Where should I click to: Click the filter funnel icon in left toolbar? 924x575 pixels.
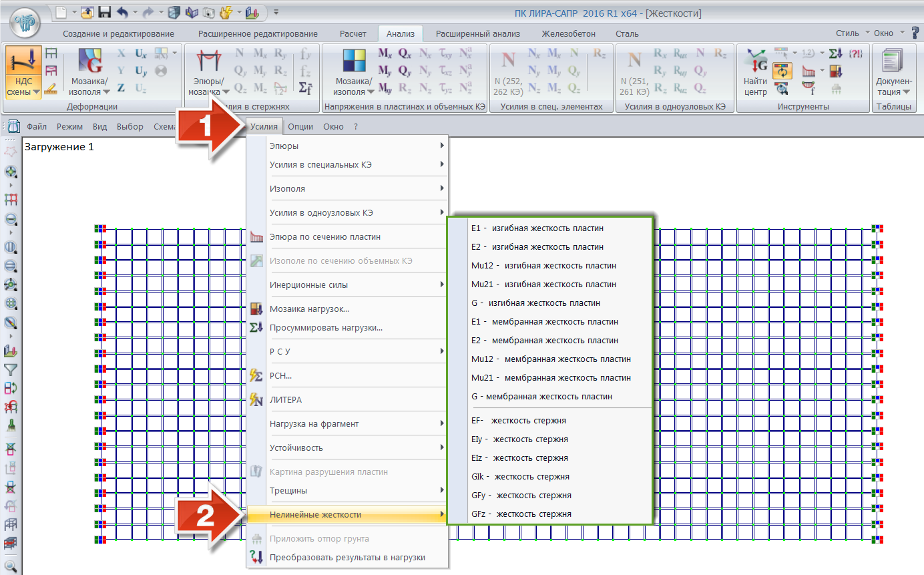pos(11,370)
